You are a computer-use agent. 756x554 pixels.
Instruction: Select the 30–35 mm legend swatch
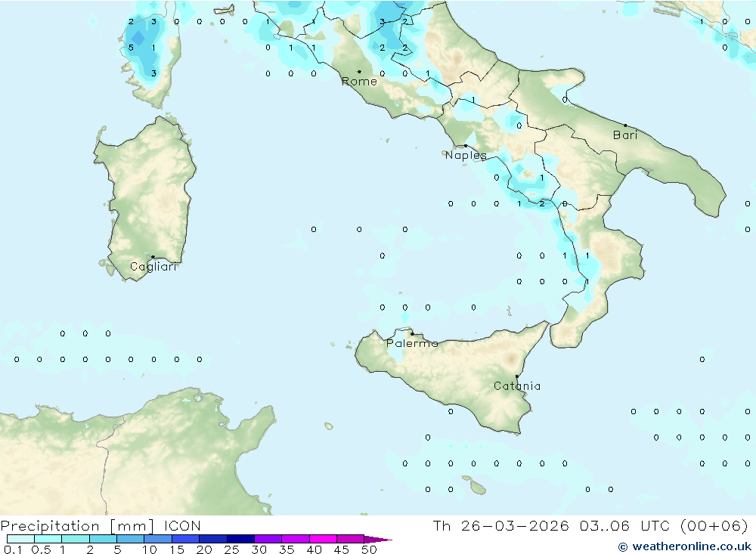[x=268, y=539]
